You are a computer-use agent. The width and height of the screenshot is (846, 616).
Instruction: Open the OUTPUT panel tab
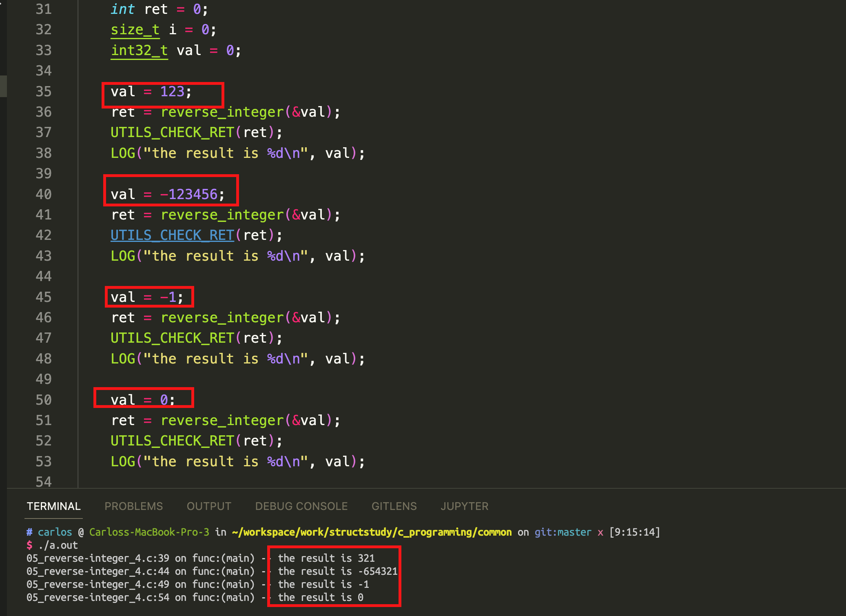208,506
